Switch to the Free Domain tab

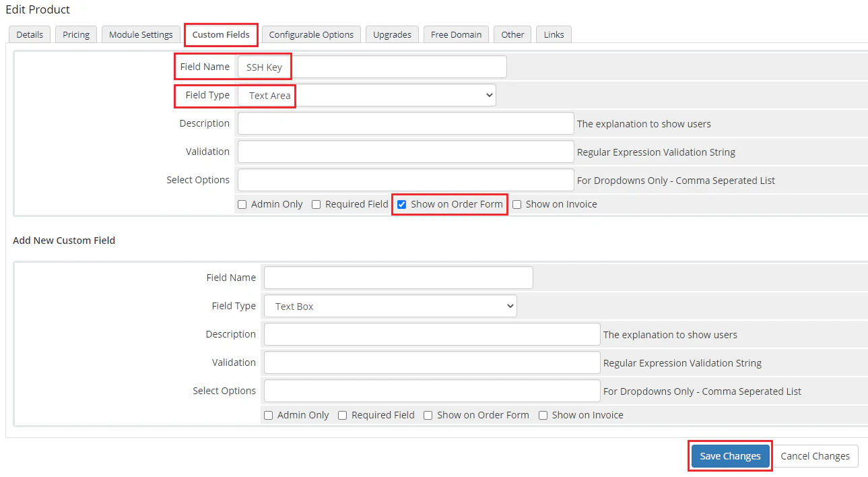(x=455, y=34)
